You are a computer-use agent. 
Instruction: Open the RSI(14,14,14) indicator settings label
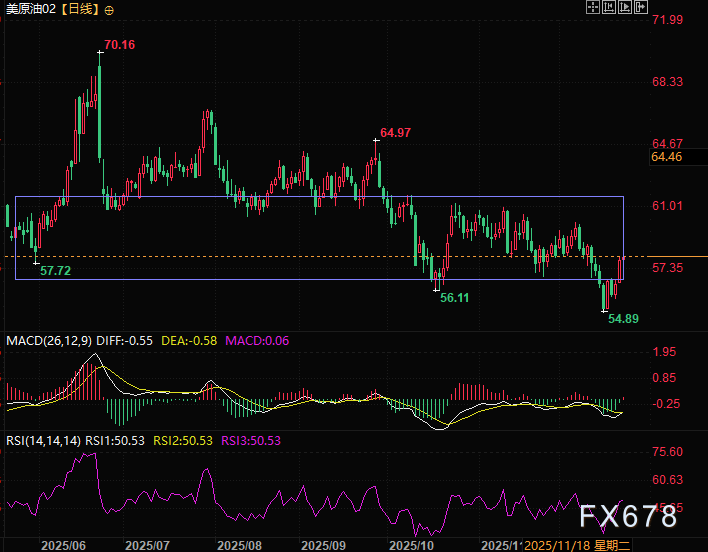pyautogui.click(x=42, y=440)
